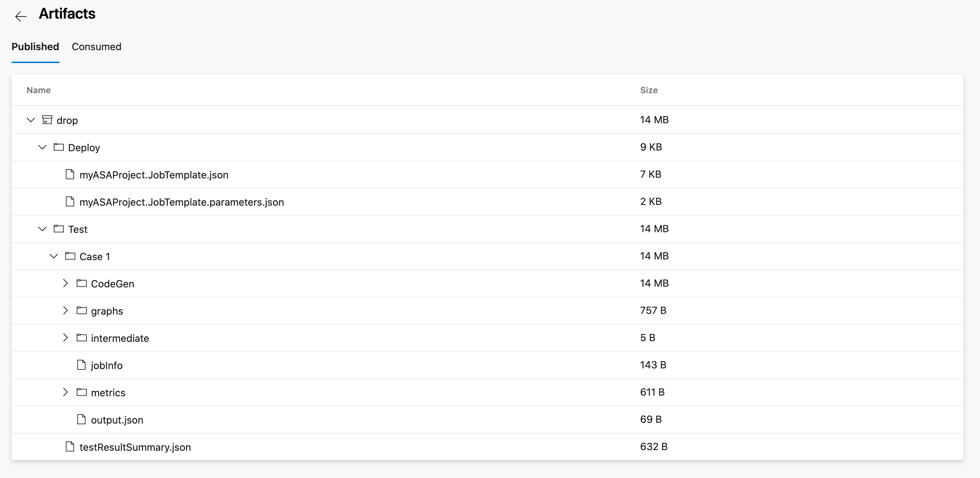Click the Case 1 folder icon

pyautogui.click(x=70, y=255)
